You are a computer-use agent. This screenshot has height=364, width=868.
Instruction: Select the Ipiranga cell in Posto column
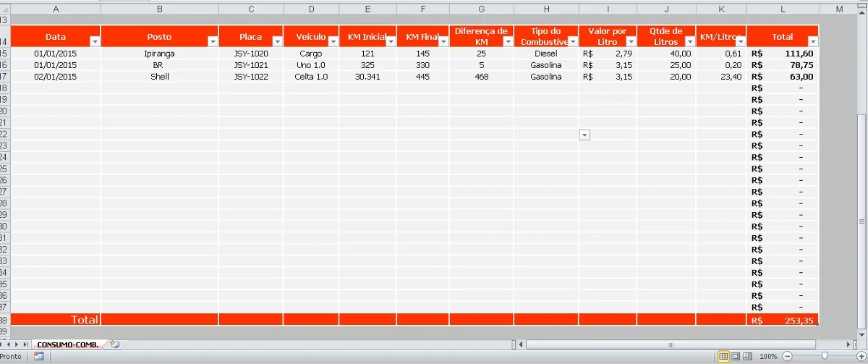coord(160,54)
